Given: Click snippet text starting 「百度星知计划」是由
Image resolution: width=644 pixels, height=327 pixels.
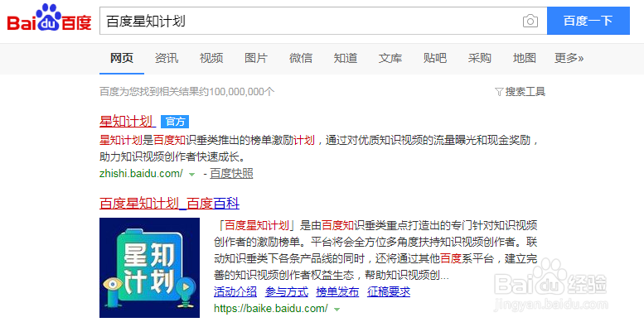Looking at the screenshot, I should coord(375,250).
